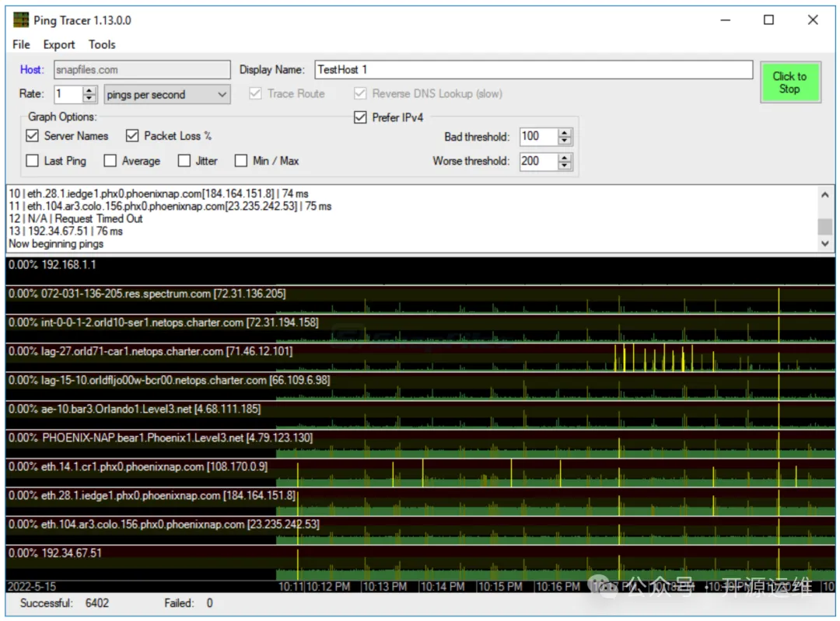Increase the Worse threshold using up arrow
840x621 pixels.
pyautogui.click(x=565, y=157)
